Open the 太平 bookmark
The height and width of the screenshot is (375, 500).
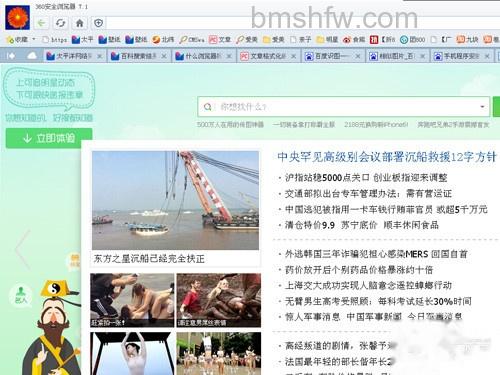click(x=82, y=40)
